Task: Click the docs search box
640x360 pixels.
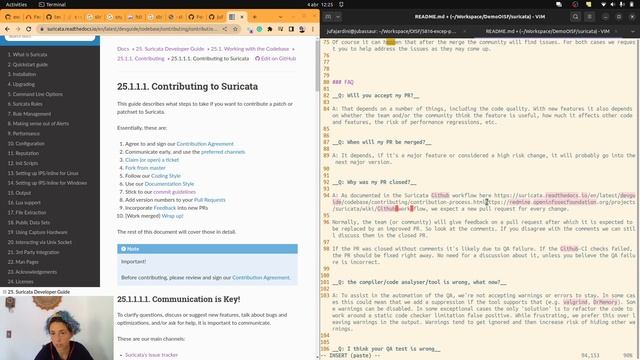Action: pyautogui.click(x=50, y=38)
